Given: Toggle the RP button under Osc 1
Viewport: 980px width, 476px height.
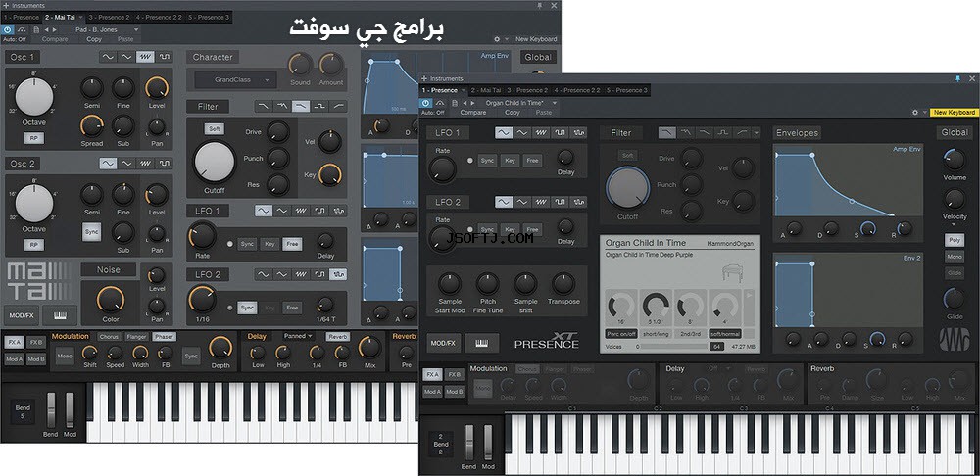Looking at the screenshot, I should point(33,138).
